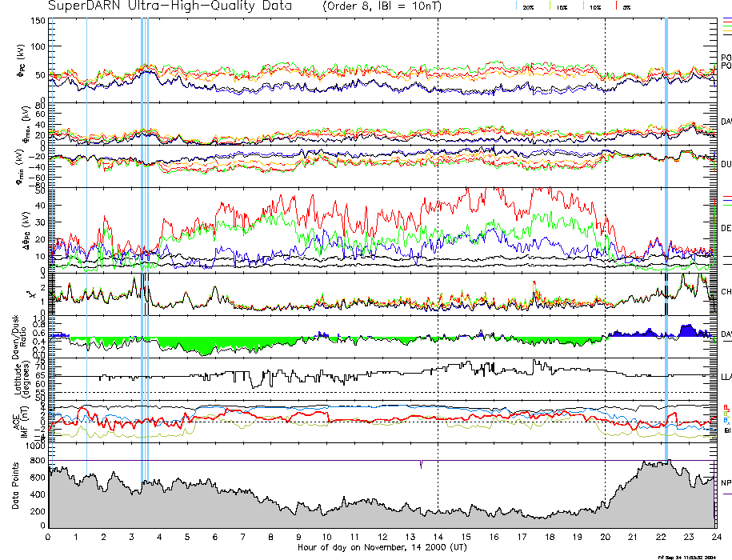Click the 800 tick on Data Points axis
This screenshot has width=732, height=560.
(37, 478)
